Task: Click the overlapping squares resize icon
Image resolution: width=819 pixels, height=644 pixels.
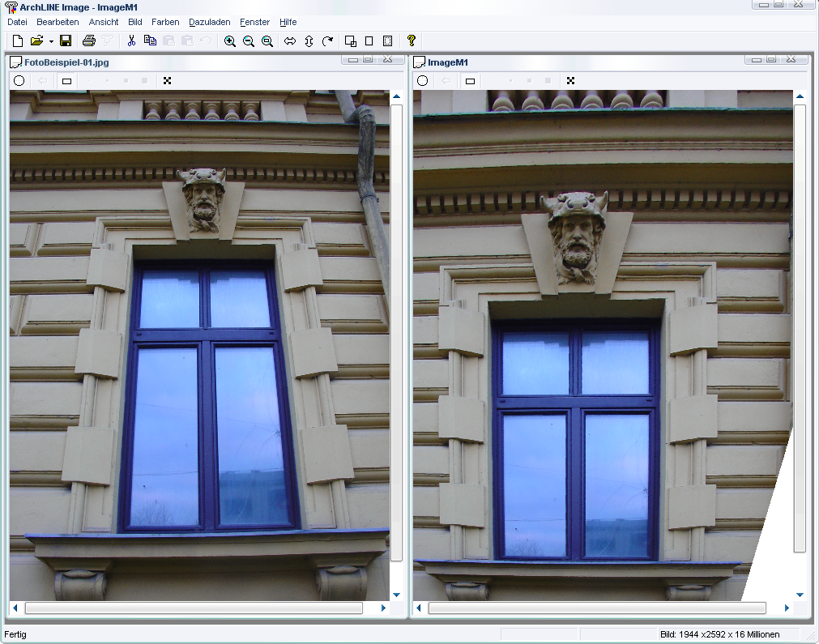Action: pos(351,41)
